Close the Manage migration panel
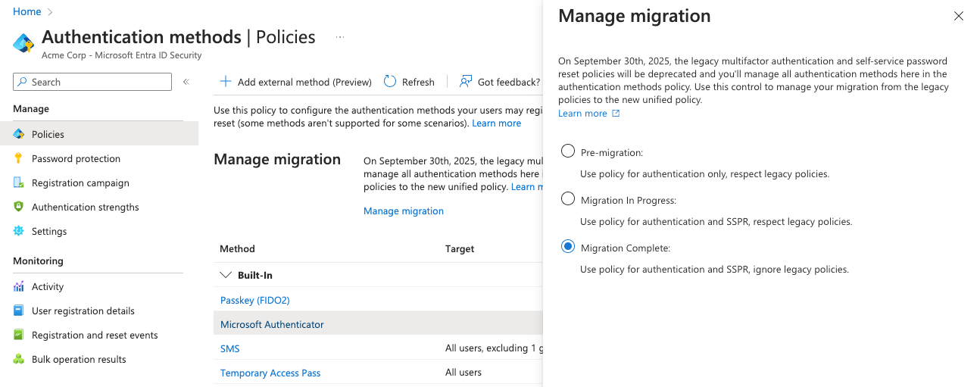The image size is (980, 387). pos(959,16)
